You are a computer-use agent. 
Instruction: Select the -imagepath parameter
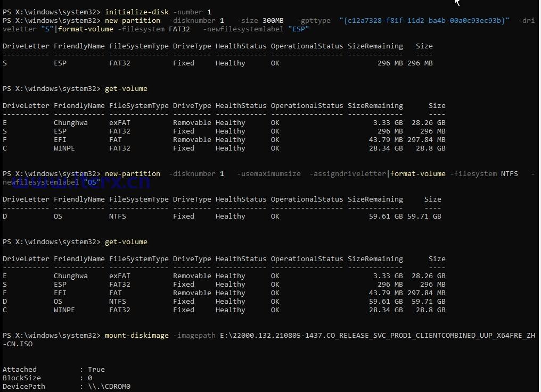click(x=194, y=336)
